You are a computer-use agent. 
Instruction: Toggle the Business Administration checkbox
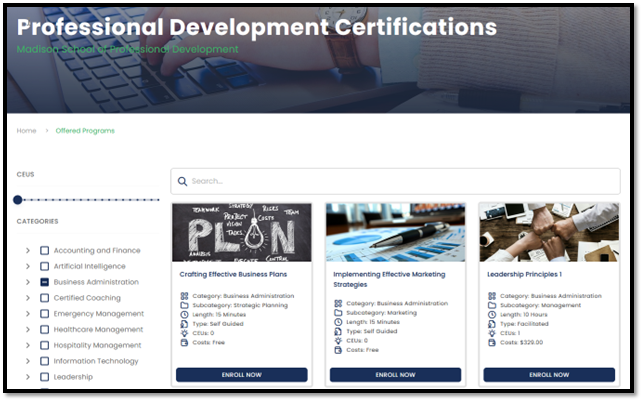pyautogui.click(x=45, y=282)
